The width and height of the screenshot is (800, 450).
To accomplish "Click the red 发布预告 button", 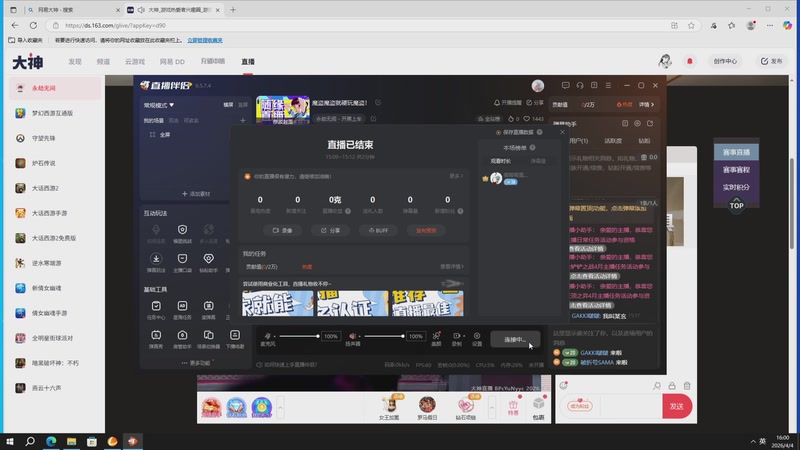I will click(x=426, y=231).
